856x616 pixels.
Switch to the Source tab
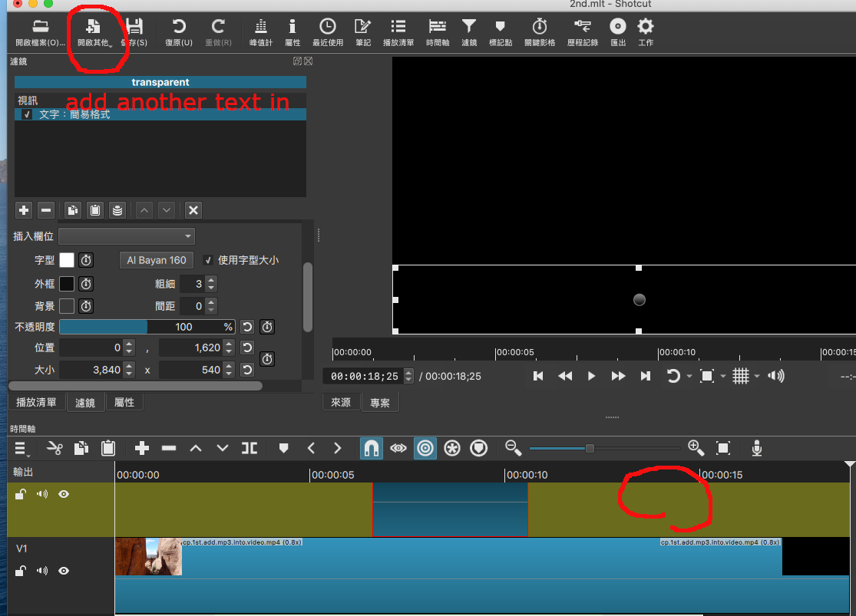[x=341, y=402]
